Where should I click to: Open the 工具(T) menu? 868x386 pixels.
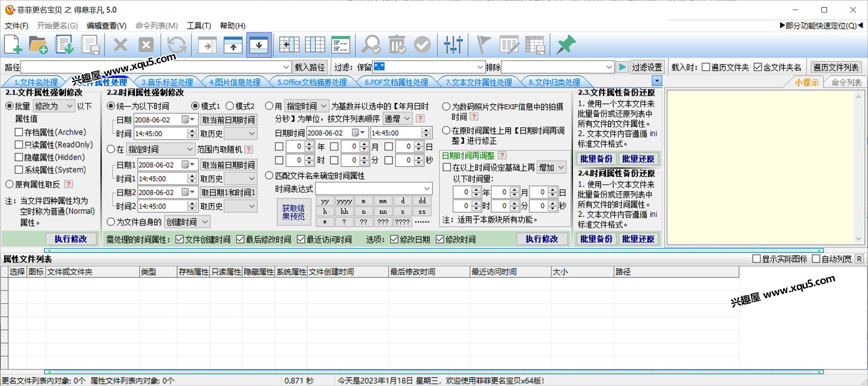pyautogui.click(x=199, y=26)
